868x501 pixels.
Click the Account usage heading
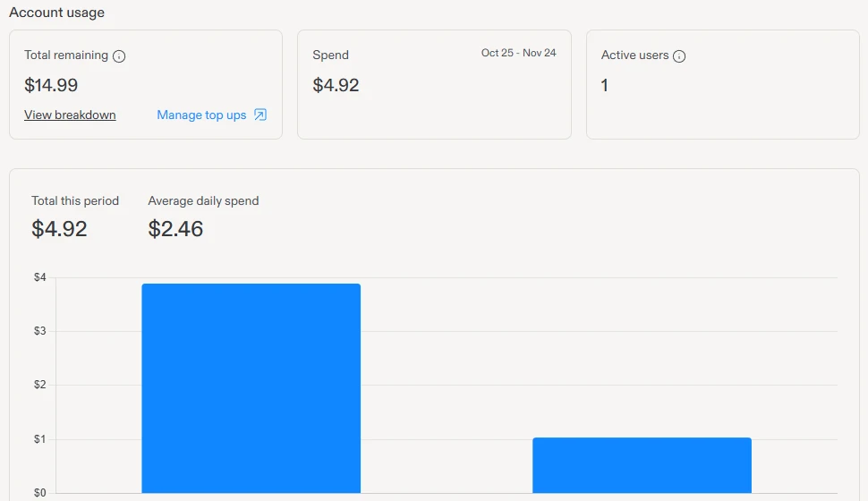coord(56,13)
